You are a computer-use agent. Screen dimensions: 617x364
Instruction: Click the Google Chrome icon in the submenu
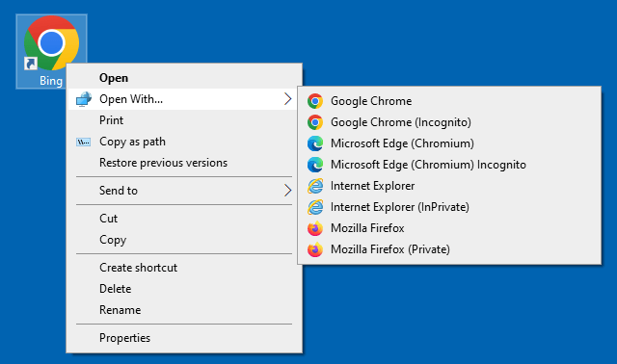tap(315, 101)
